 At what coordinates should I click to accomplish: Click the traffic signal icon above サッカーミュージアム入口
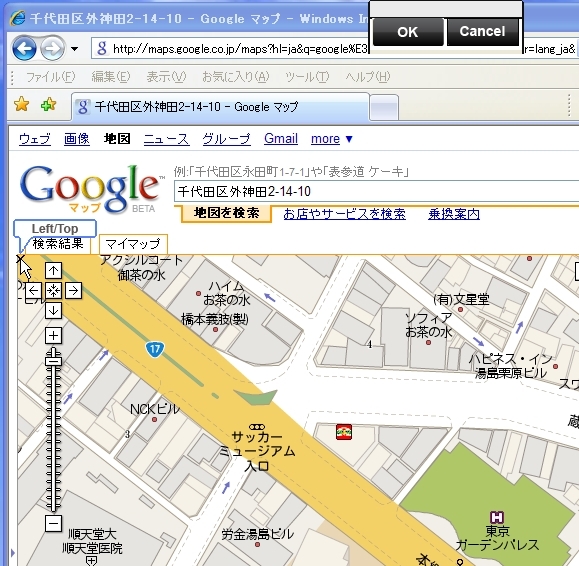[x=257, y=427]
